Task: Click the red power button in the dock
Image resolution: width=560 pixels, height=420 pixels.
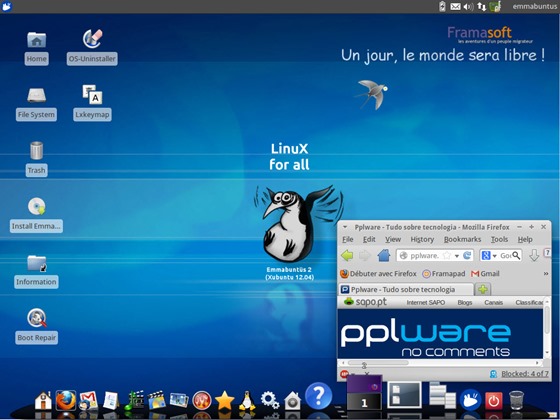Action: point(494,401)
